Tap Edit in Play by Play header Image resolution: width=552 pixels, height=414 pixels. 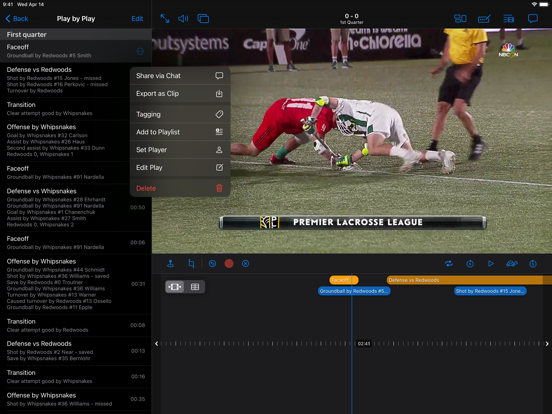tap(137, 19)
